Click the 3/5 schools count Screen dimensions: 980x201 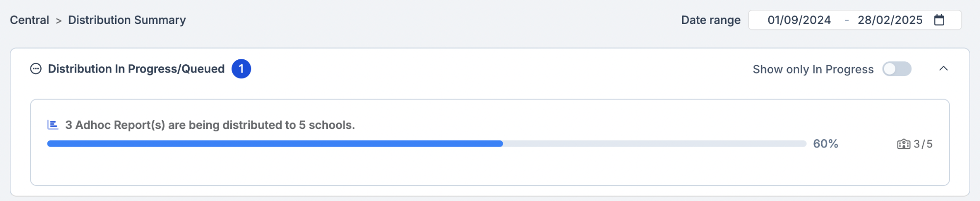click(923, 144)
